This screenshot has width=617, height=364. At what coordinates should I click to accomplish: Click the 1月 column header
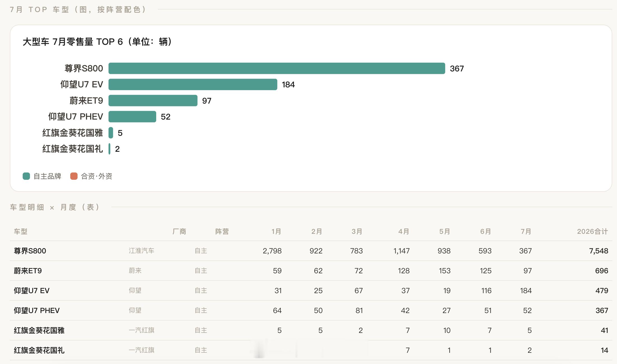click(x=276, y=232)
